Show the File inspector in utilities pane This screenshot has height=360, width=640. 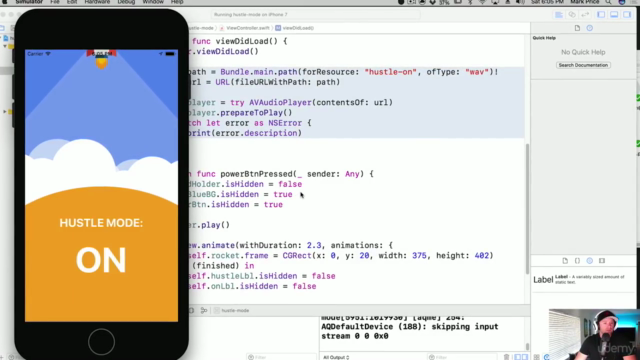(577, 28)
